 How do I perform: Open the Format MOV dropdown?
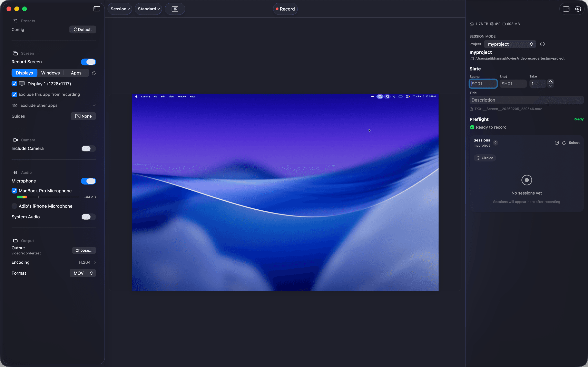coord(83,273)
